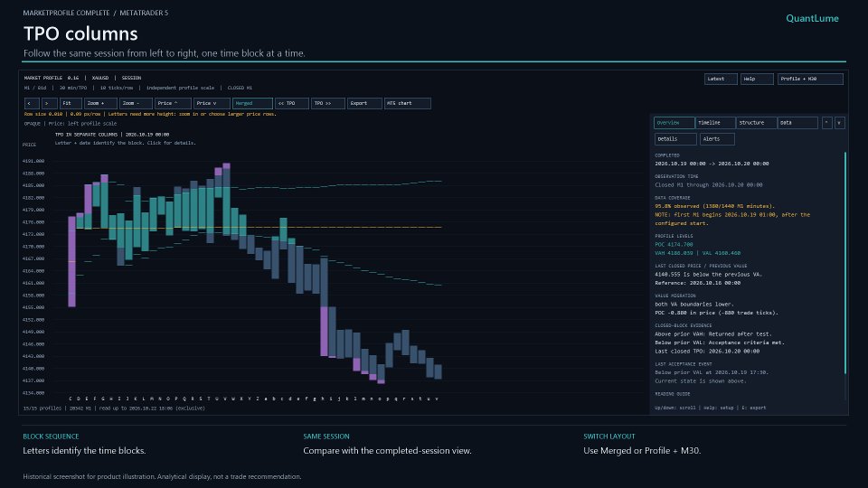This screenshot has width=868, height=488.
Task: Click 'Last closed TPO: 2026.10.20 00:00' line
Action: coord(707,352)
